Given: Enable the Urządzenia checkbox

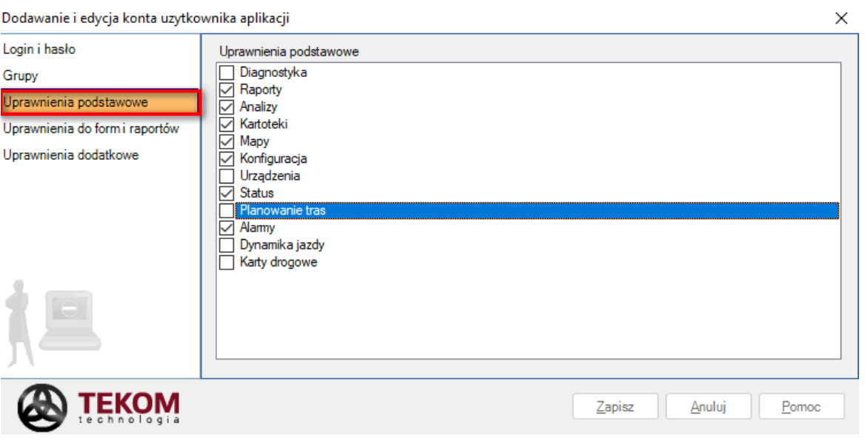Looking at the screenshot, I should tap(227, 176).
